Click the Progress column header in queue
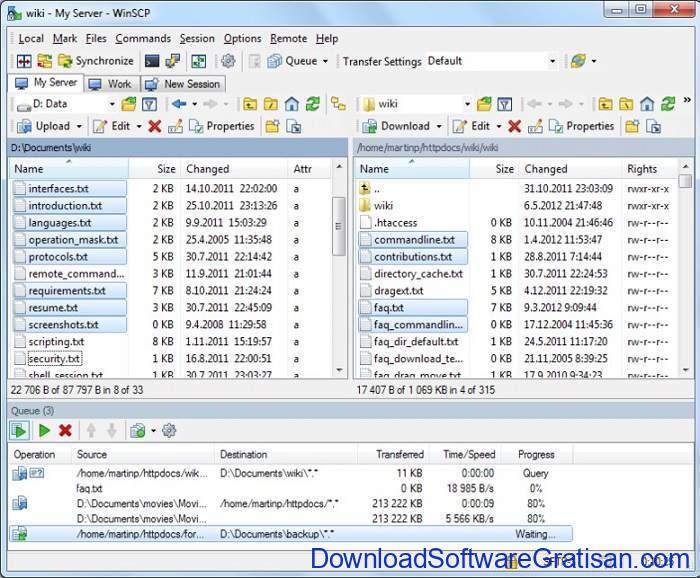Image resolution: width=700 pixels, height=578 pixels. [x=536, y=455]
